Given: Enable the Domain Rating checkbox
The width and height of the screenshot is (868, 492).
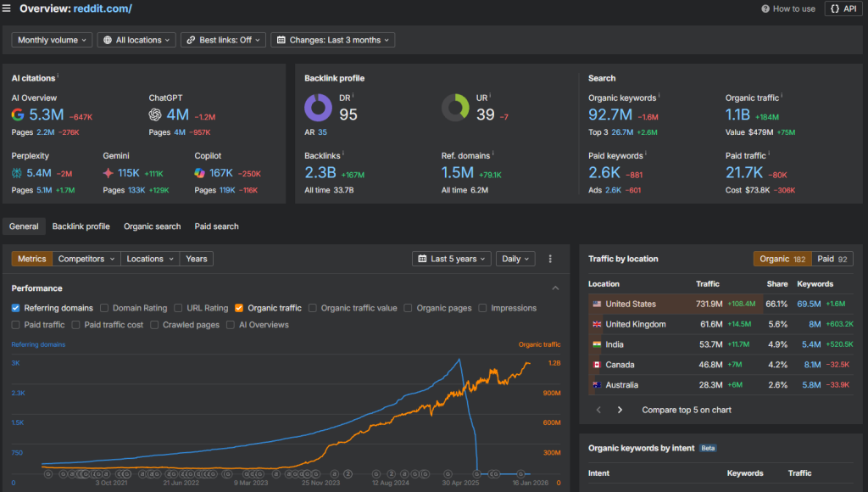Looking at the screenshot, I should tap(104, 308).
